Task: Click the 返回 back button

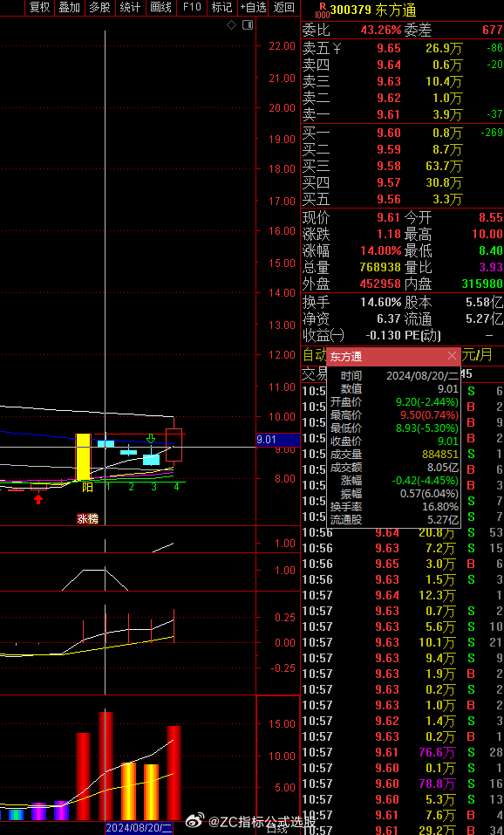Action: (x=283, y=7)
